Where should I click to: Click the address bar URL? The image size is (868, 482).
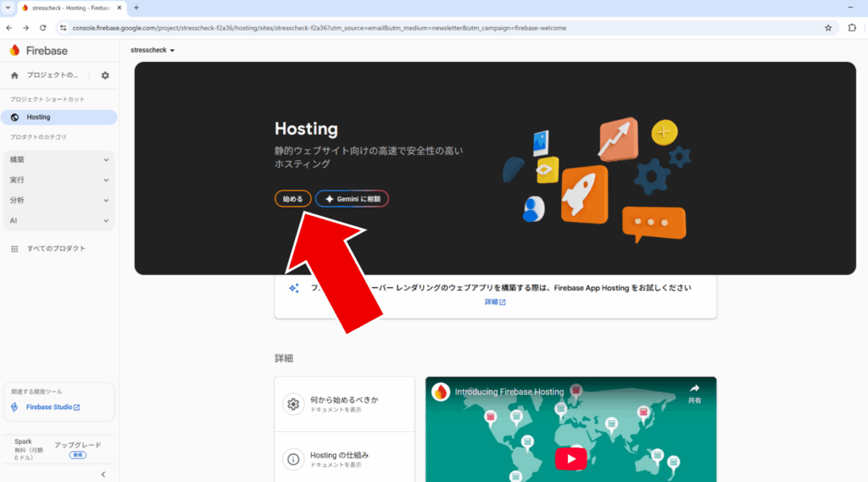320,28
